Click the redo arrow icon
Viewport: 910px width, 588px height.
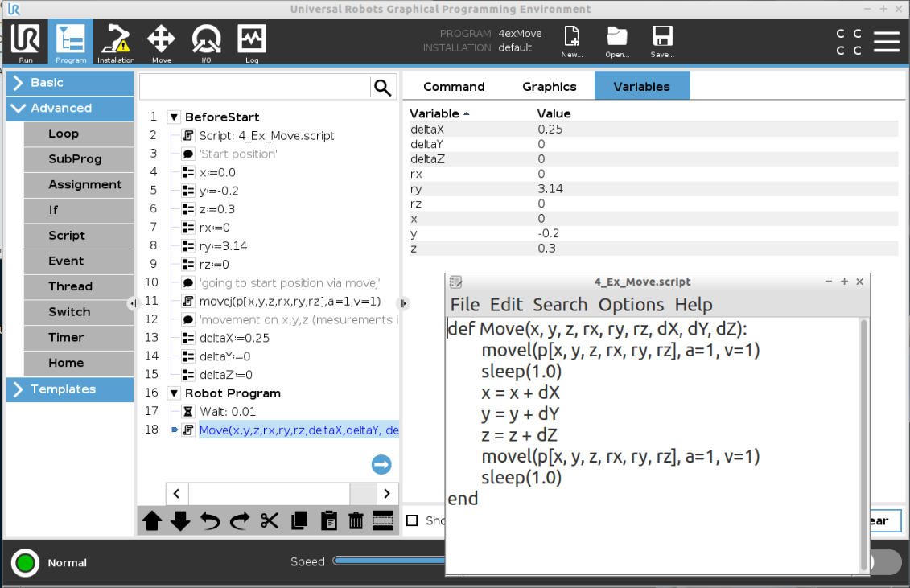click(x=239, y=520)
